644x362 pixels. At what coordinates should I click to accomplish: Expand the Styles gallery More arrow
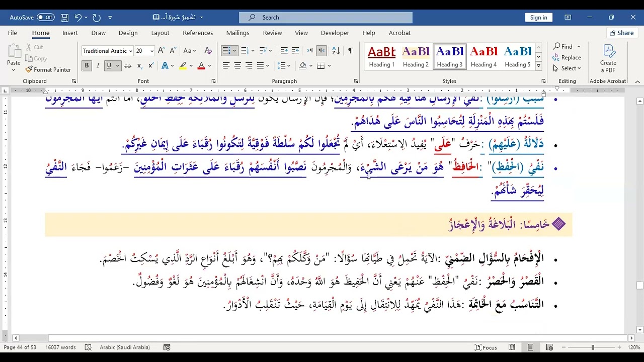[538, 66]
